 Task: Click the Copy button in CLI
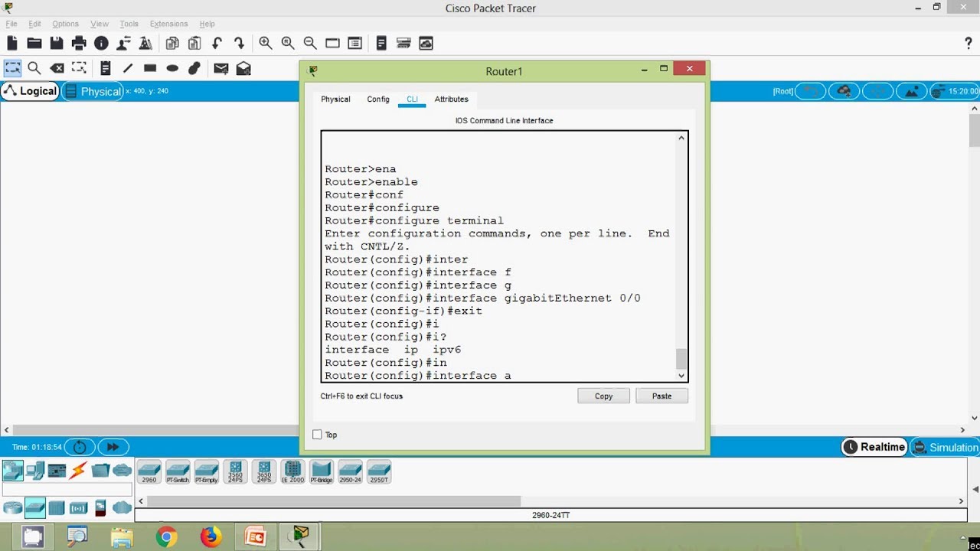pos(603,396)
